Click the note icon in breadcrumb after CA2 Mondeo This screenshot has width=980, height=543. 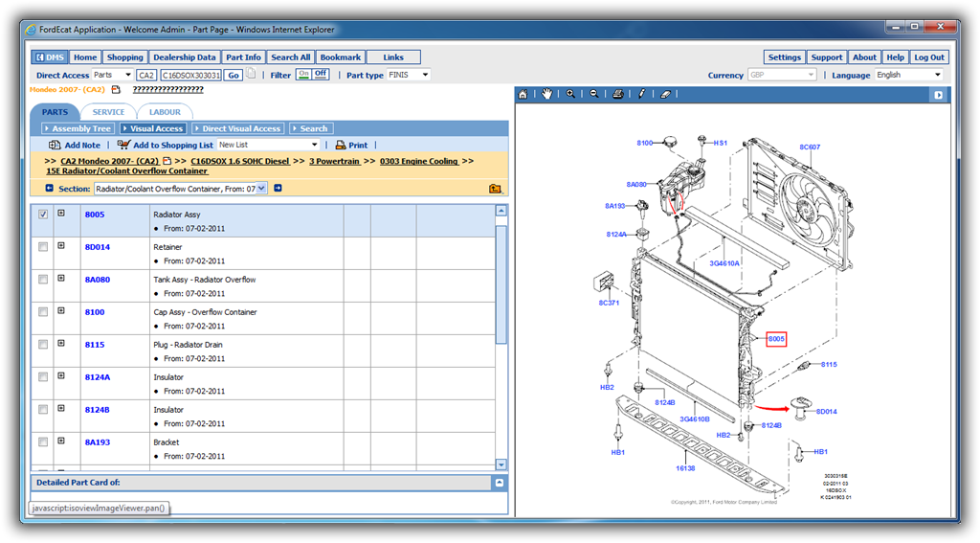167,161
